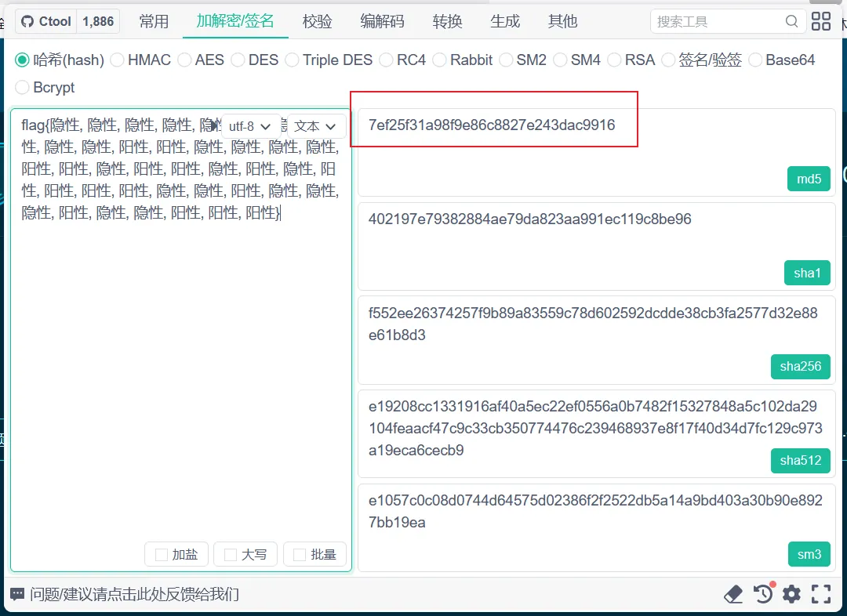Click the sha256 result button
847x616 pixels.
(800, 366)
